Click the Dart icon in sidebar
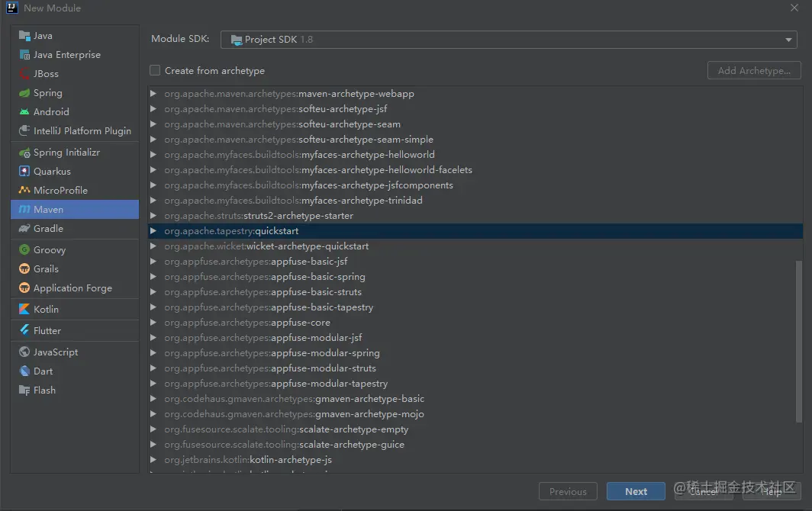Image resolution: width=812 pixels, height=511 pixels. [25, 371]
